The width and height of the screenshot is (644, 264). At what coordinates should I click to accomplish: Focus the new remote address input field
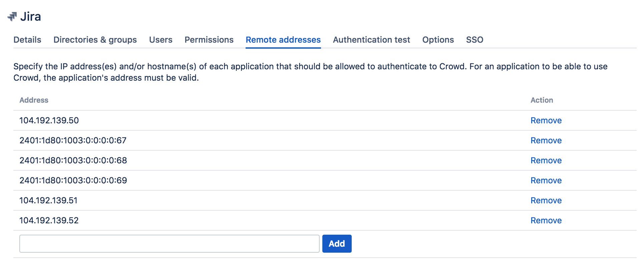(169, 244)
